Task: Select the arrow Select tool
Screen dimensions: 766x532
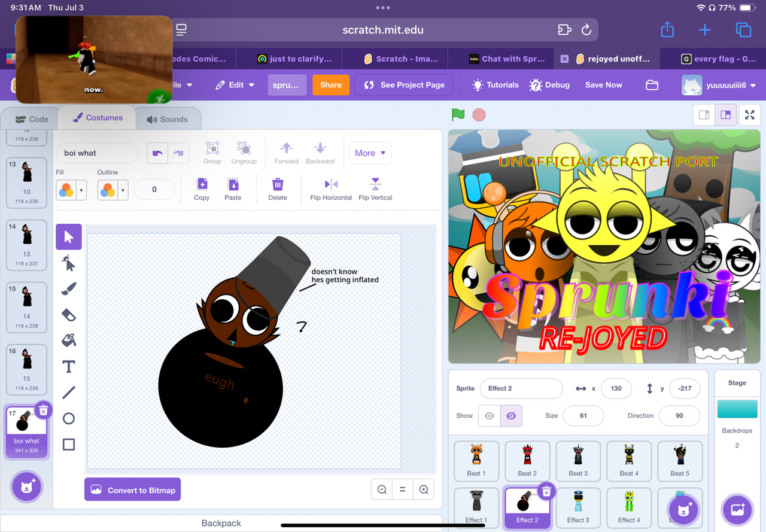Action: tap(69, 237)
